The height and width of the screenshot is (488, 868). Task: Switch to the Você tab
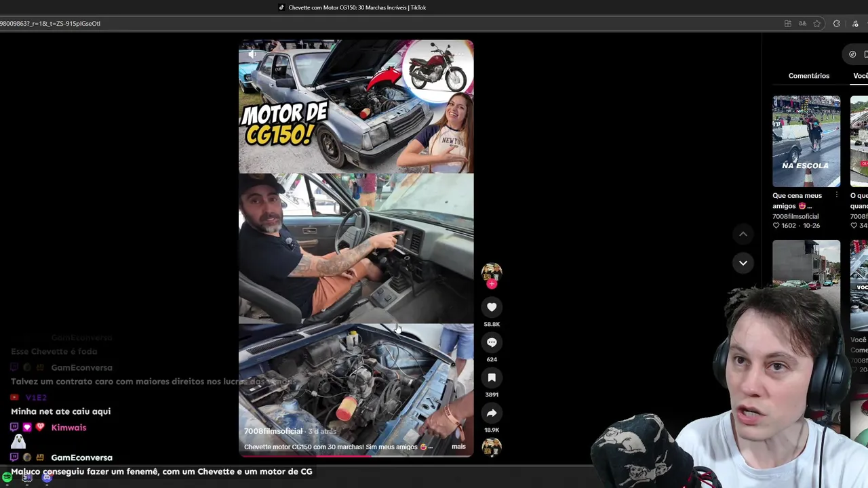click(861, 76)
